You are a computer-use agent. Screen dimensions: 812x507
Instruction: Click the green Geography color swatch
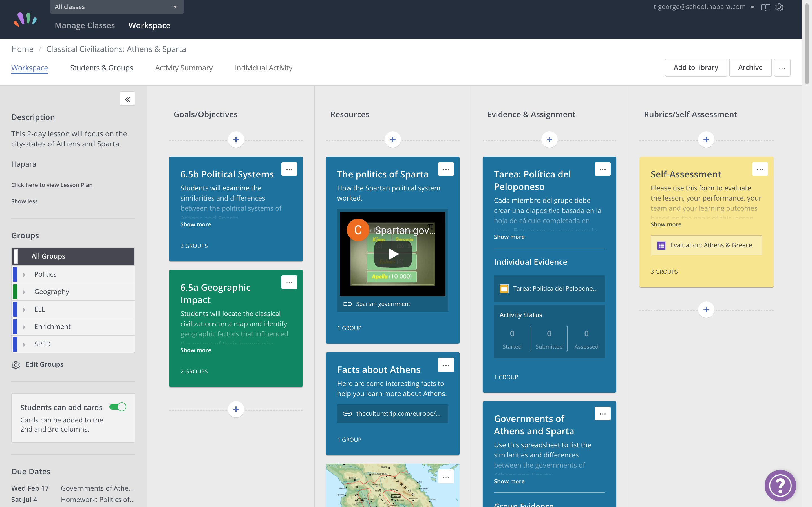point(15,292)
